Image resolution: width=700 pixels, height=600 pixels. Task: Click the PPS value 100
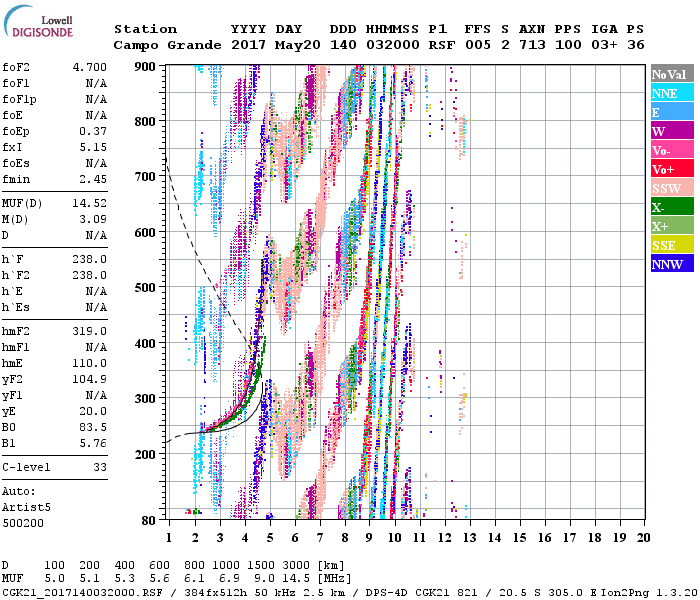[x=568, y=45]
